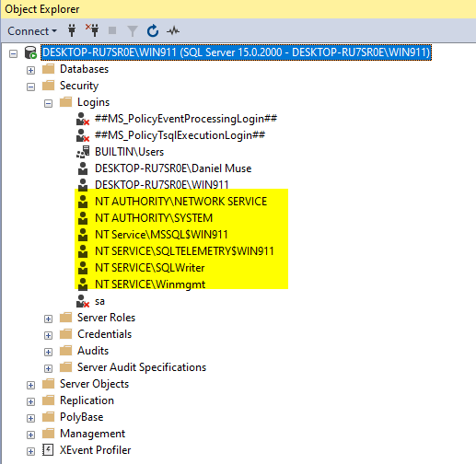Click the Connect Object Explorer plug icon
Viewport: 476px width, 464px height.
(72, 30)
